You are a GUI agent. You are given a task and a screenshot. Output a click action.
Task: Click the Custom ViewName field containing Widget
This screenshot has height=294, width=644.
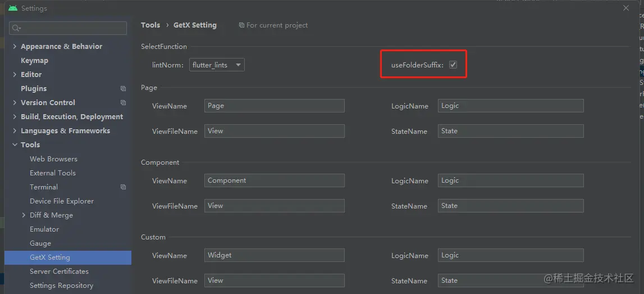pyautogui.click(x=275, y=255)
